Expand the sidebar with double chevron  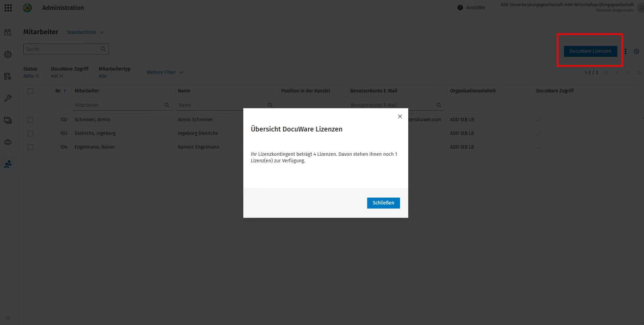[x=8, y=318]
